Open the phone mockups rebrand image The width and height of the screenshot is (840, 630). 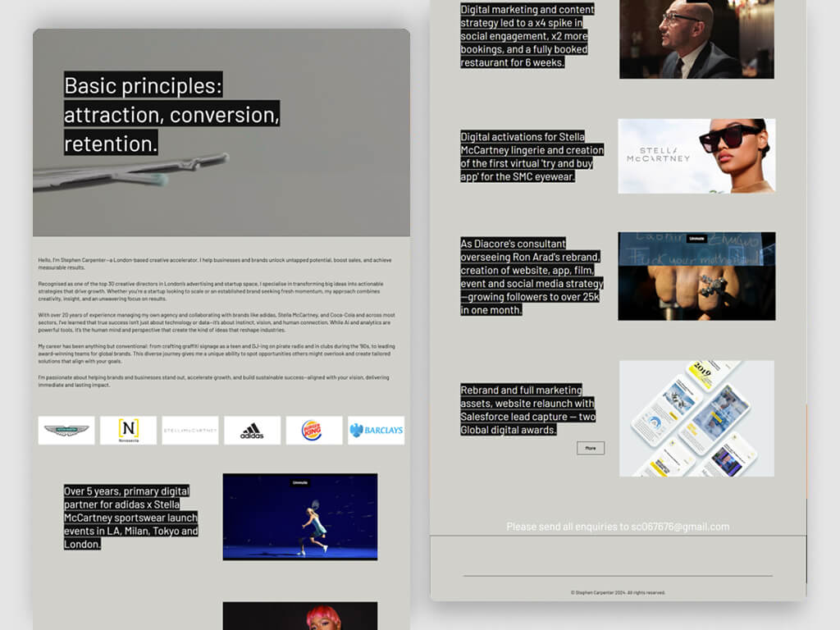coord(696,418)
